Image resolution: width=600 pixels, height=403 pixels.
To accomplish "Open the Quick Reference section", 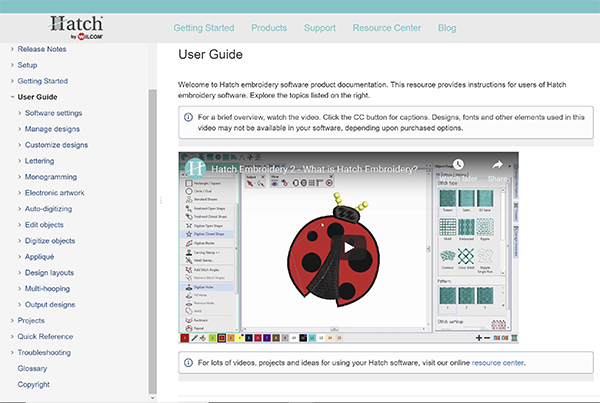I will [x=45, y=337].
